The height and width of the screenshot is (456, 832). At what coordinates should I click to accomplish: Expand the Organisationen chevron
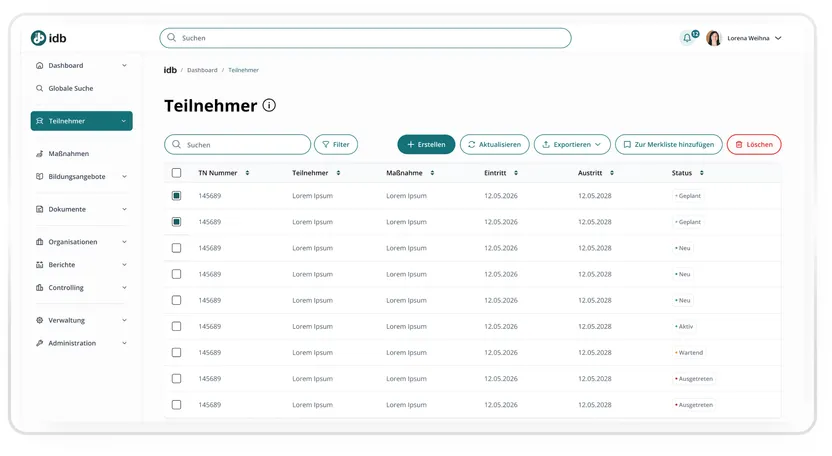124,242
